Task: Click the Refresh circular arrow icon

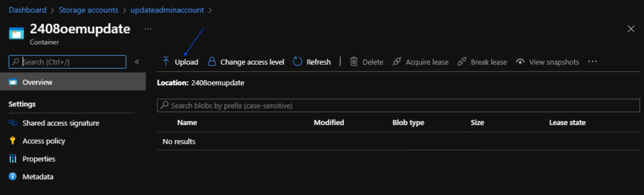Action: pos(297,62)
